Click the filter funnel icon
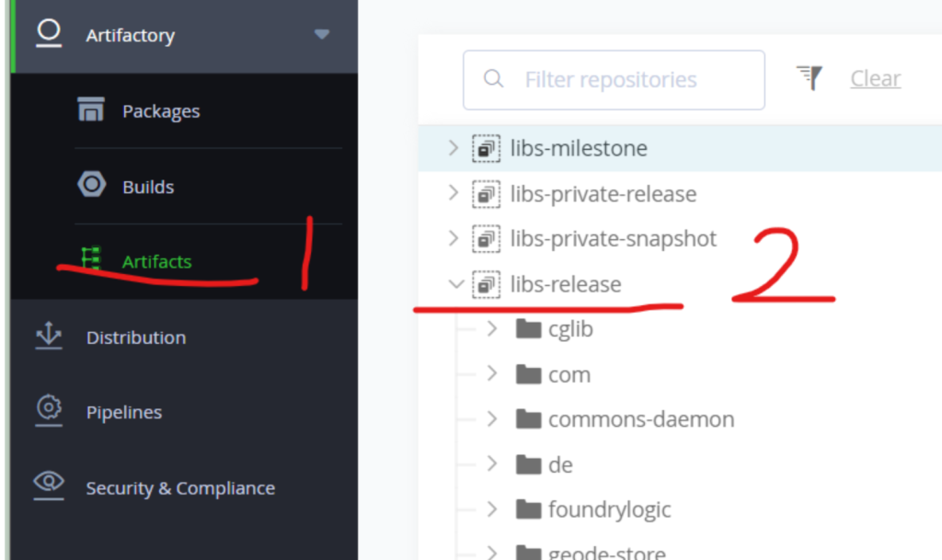The height and width of the screenshot is (560, 942). (x=810, y=78)
